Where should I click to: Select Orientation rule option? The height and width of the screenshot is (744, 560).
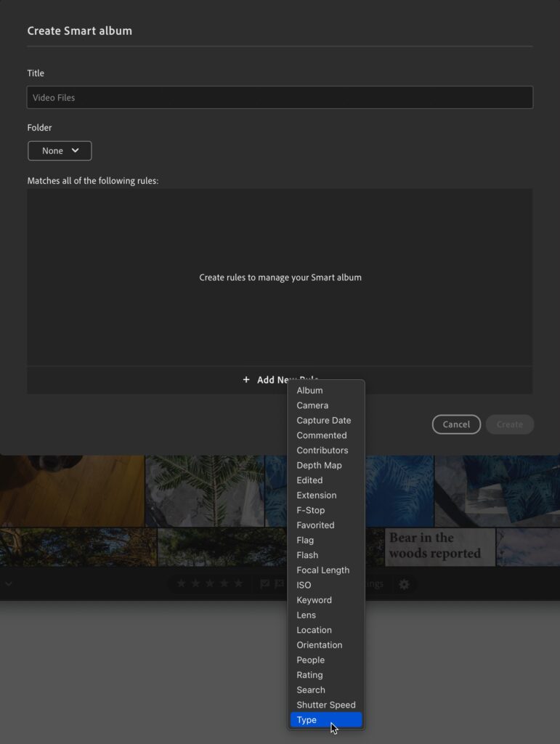[325, 645]
